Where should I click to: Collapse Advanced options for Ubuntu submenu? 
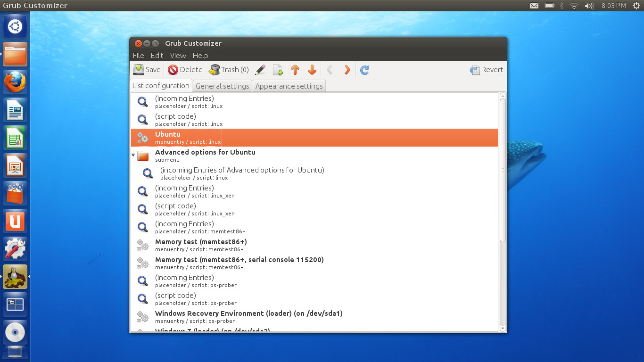(x=133, y=155)
